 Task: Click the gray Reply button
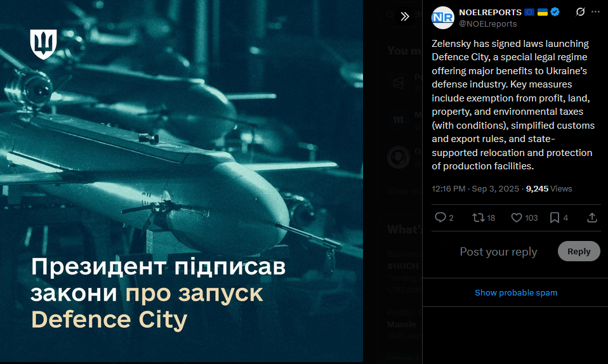tap(579, 251)
